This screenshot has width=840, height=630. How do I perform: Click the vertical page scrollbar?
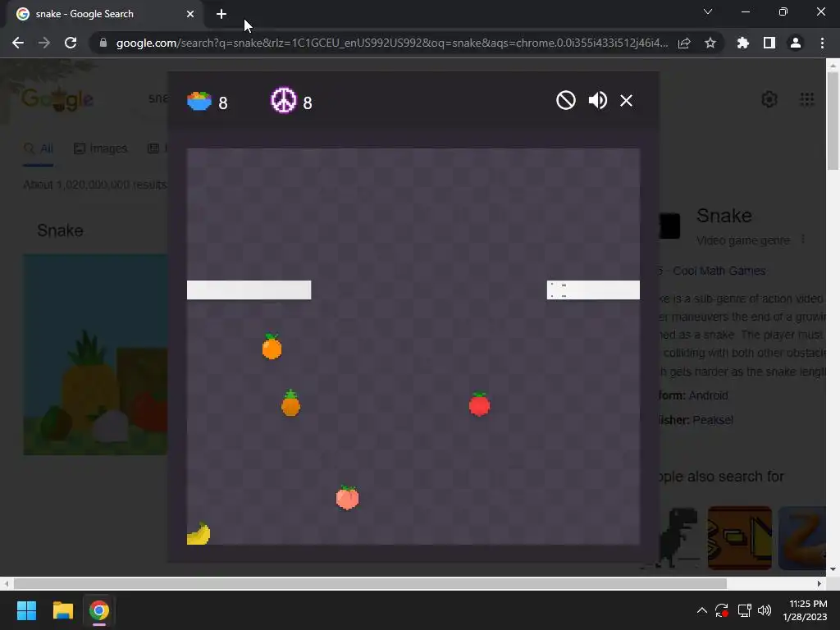(833, 121)
